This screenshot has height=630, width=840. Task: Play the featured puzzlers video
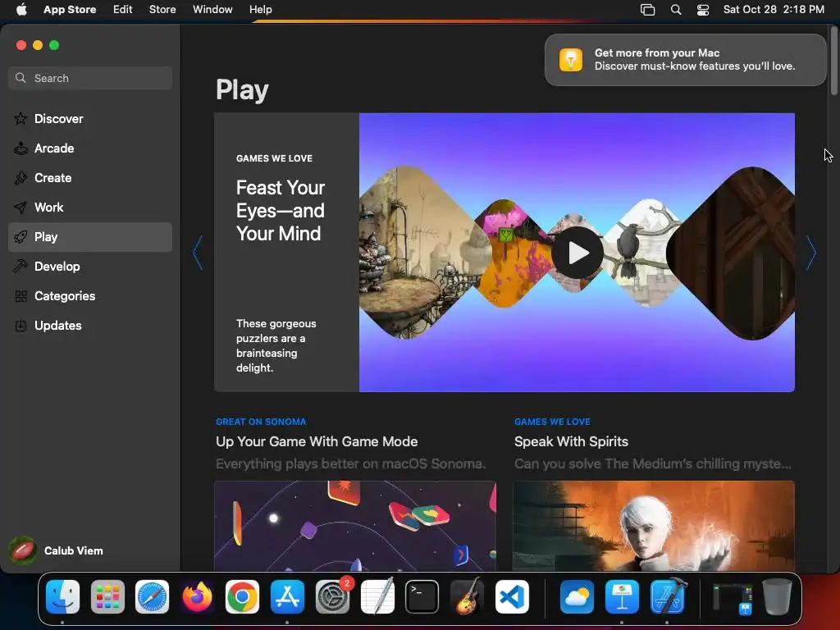(577, 253)
